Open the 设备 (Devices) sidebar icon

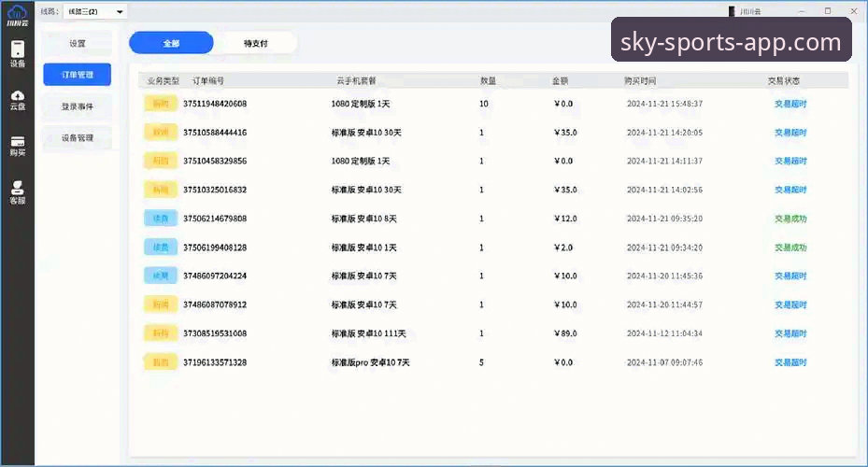coord(18,53)
